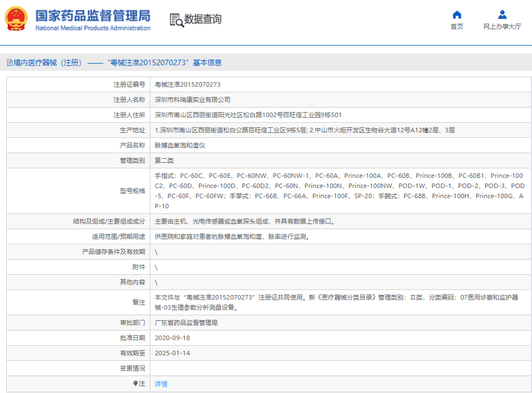Click the approval date 2020-09-18
Screen dimensions: 532x393
(x=172, y=338)
